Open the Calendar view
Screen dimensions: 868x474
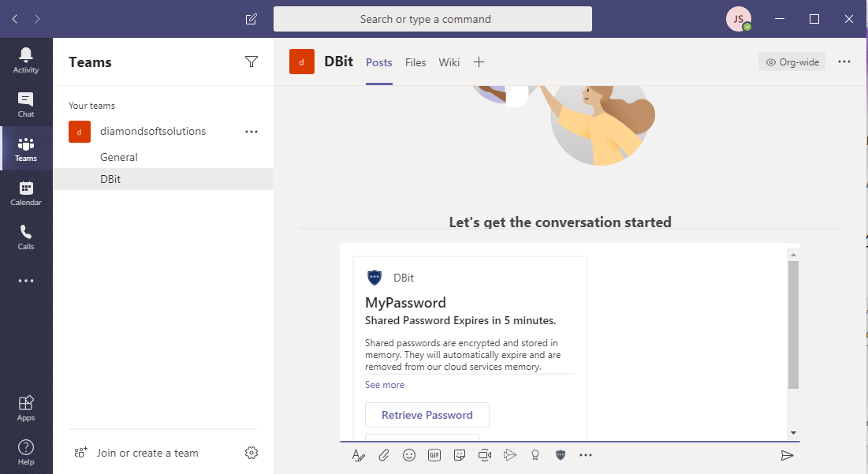[26, 192]
